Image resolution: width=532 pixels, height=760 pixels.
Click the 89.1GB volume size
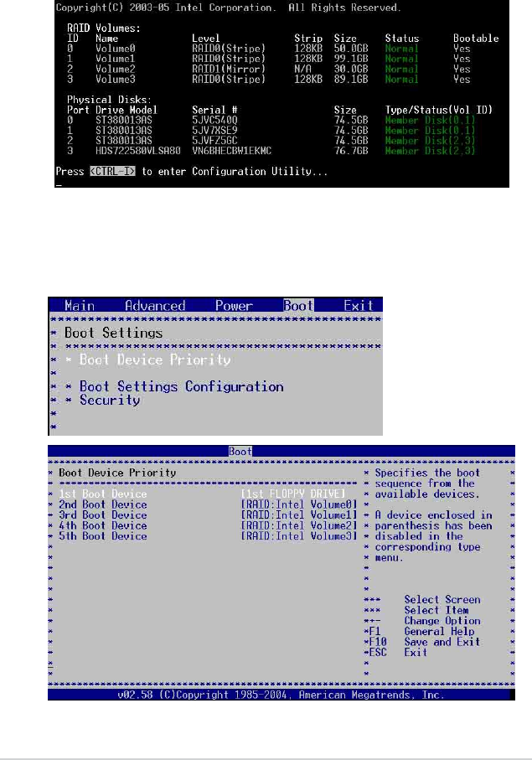[x=351, y=79]
